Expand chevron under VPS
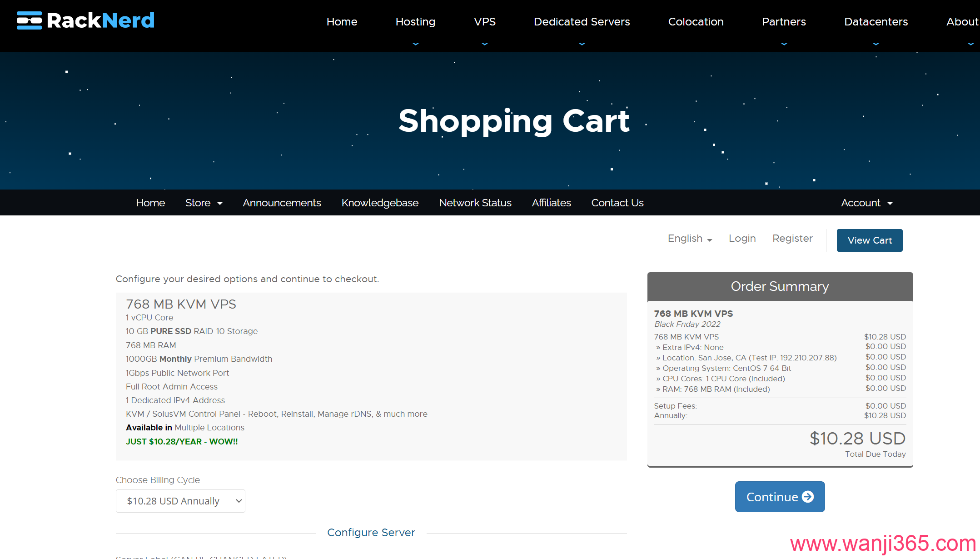The width and height of the screenshot is (980, 559). point(485,44)
